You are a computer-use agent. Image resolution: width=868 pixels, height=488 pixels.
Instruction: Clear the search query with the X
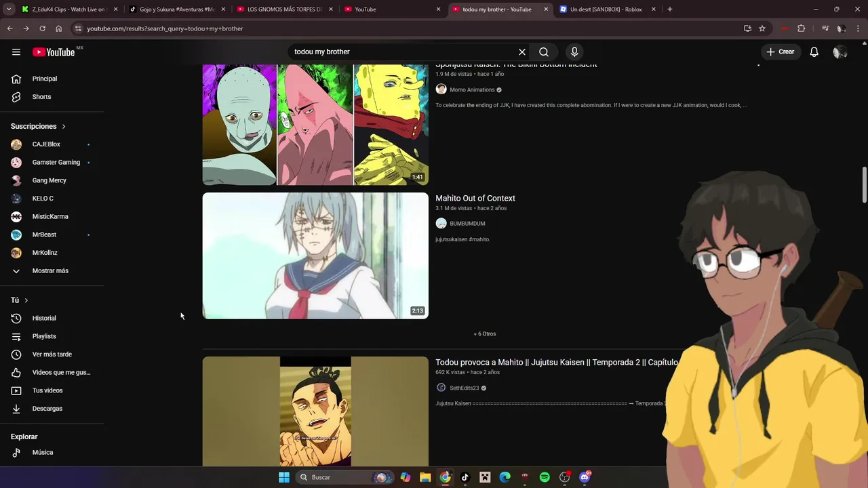[x=522, y=52]
